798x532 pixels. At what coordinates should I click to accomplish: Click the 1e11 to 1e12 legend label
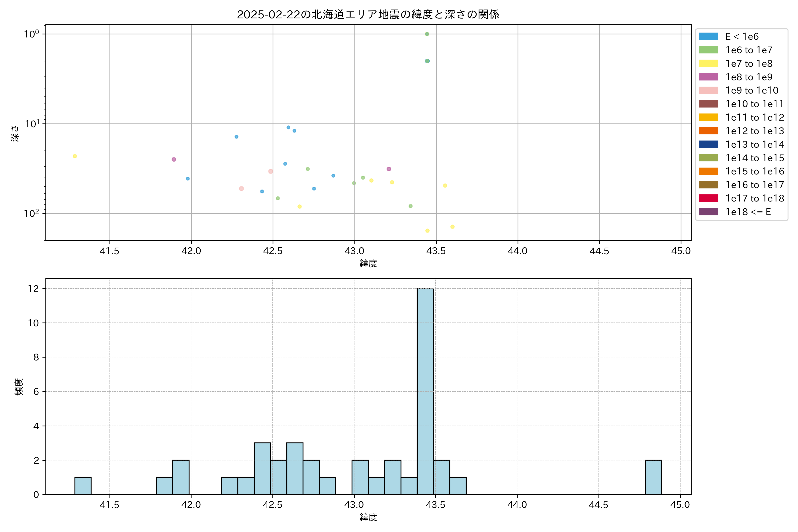coord(755,117)
